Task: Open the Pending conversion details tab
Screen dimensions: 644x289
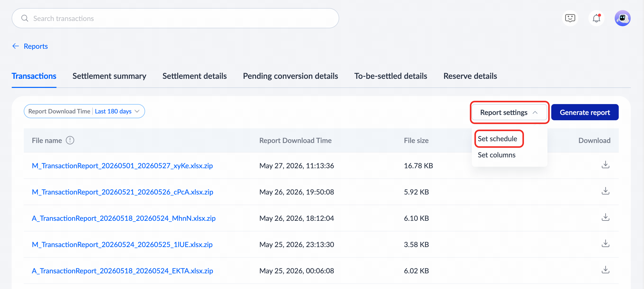Action: click(290, 76)
